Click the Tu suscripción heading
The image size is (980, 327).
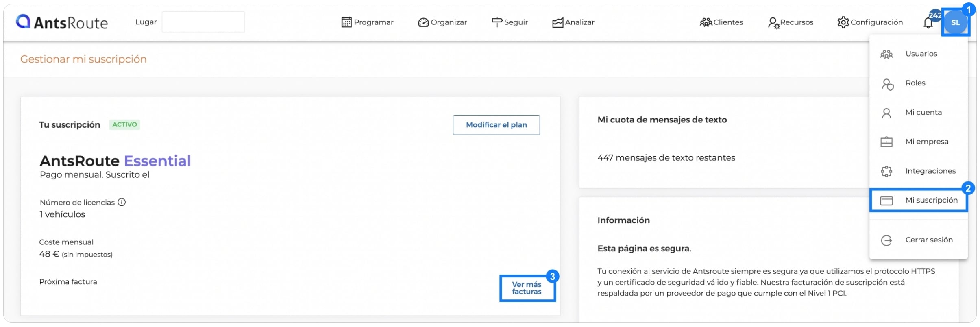tap(70, 125)
